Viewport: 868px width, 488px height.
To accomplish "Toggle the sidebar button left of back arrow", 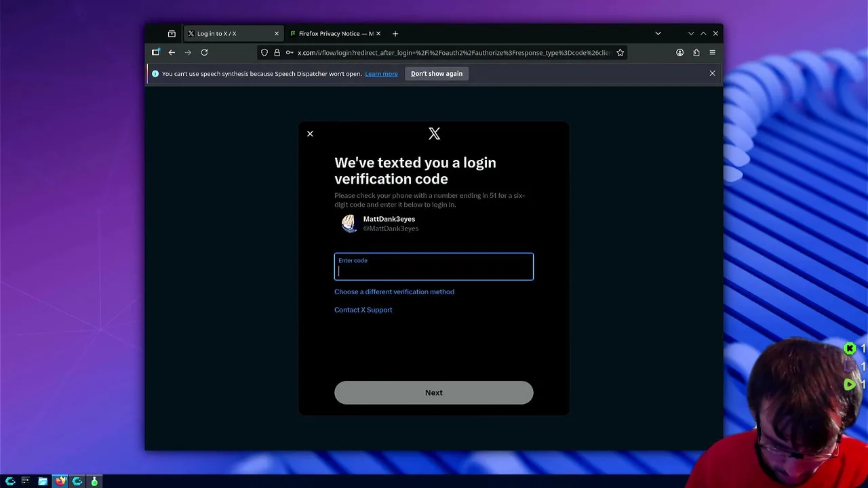I will point(156,52).
